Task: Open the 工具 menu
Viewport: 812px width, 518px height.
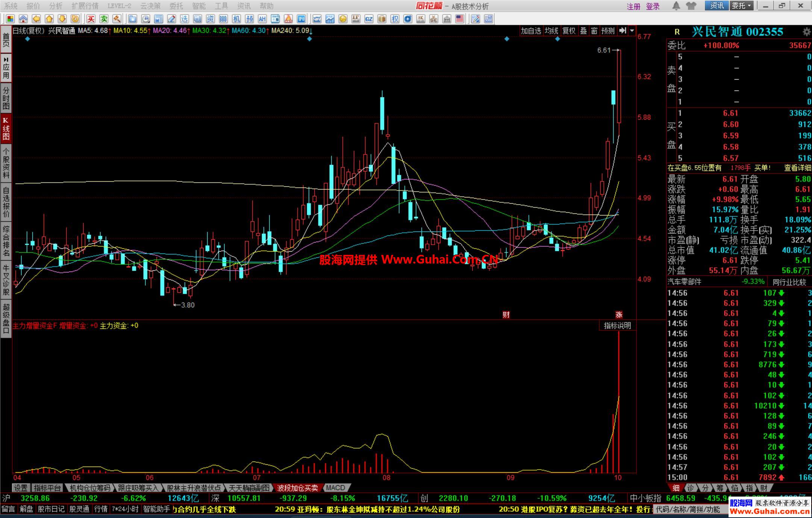Action: 221,6
